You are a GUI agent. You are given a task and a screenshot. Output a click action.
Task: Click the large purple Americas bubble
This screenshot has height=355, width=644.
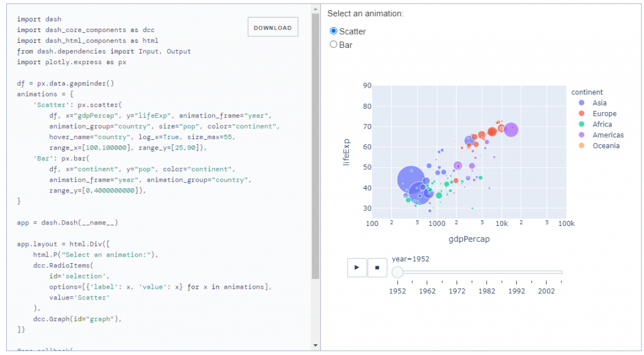(x=511, y=129)
